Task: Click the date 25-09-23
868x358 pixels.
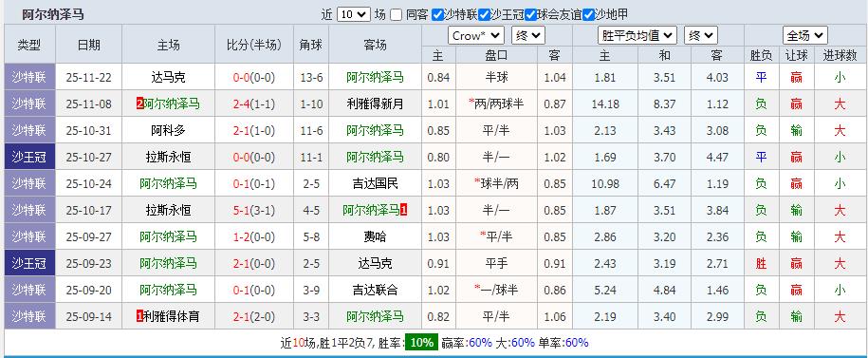Action: [x=88, y=263]
